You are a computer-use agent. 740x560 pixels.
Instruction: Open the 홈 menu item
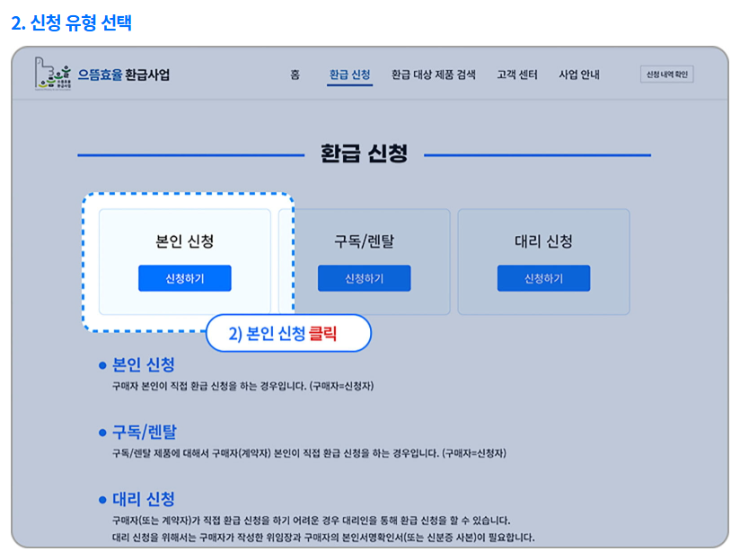tap(295, 74)
